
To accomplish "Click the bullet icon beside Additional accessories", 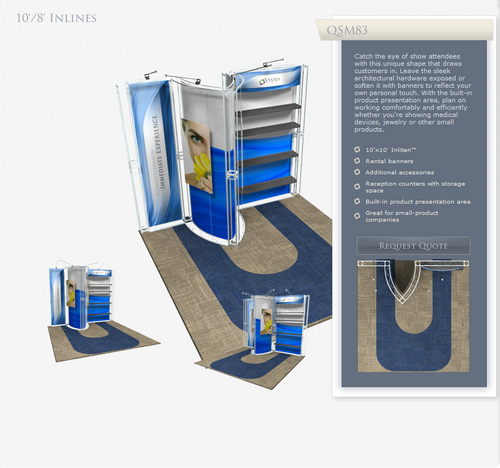I will pyautogui.click(x=357, y=172).
